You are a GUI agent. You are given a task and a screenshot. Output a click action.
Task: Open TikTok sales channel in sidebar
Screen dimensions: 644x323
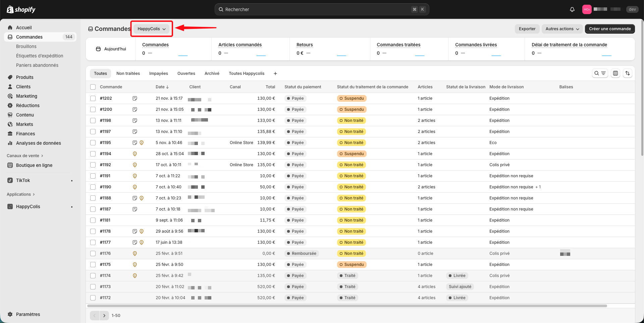[x=23, y=180]
